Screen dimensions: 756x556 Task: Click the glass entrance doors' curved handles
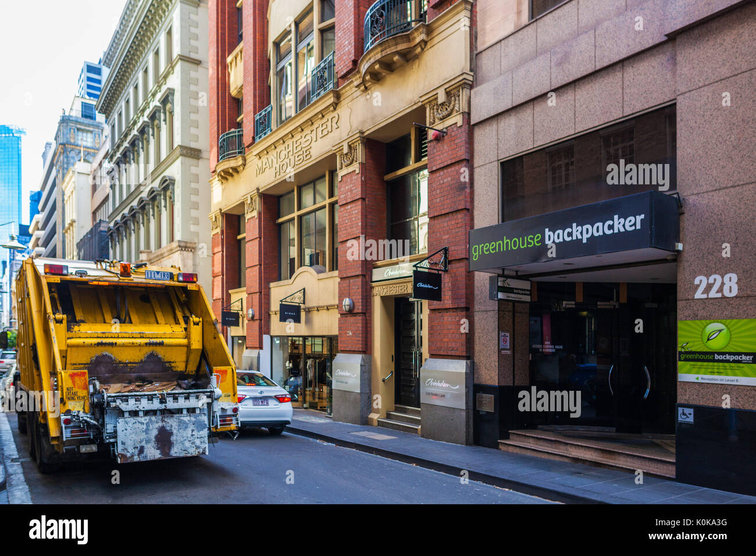pos(629,382)
